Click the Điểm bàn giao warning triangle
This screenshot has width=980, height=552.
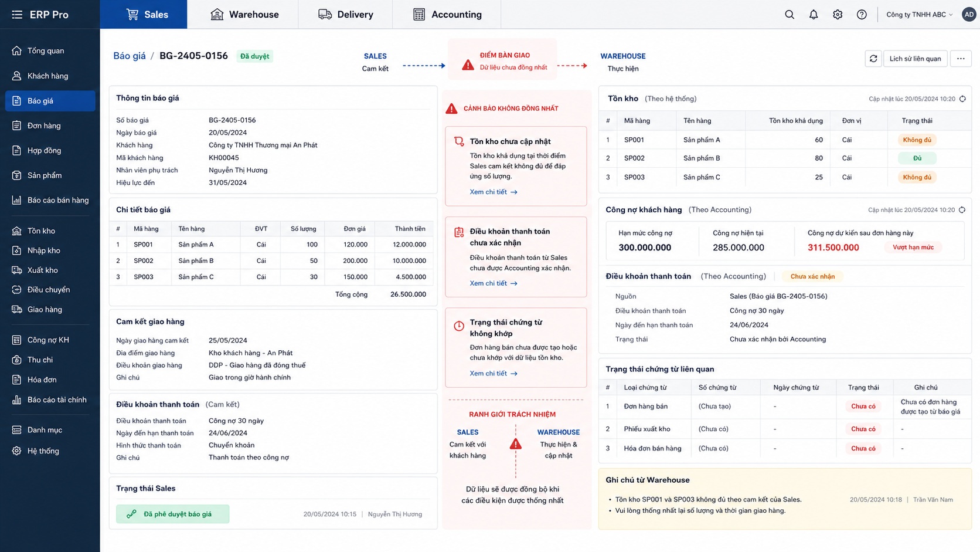click(468, 65)
